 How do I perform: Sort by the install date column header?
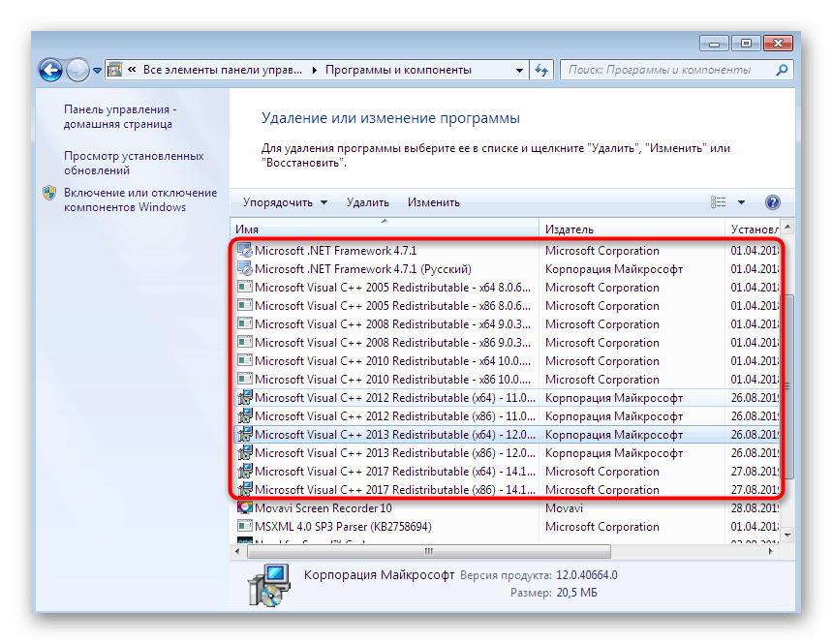(x=754, y=229)
